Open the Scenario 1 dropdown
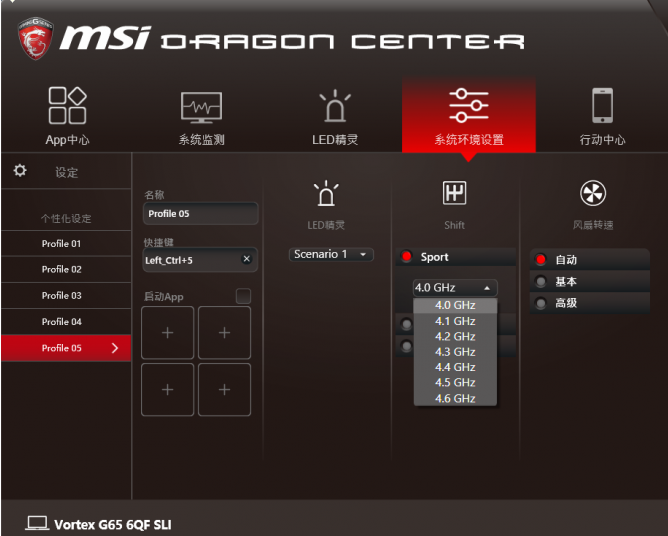The image size is (668, 536). pos(331,254)
